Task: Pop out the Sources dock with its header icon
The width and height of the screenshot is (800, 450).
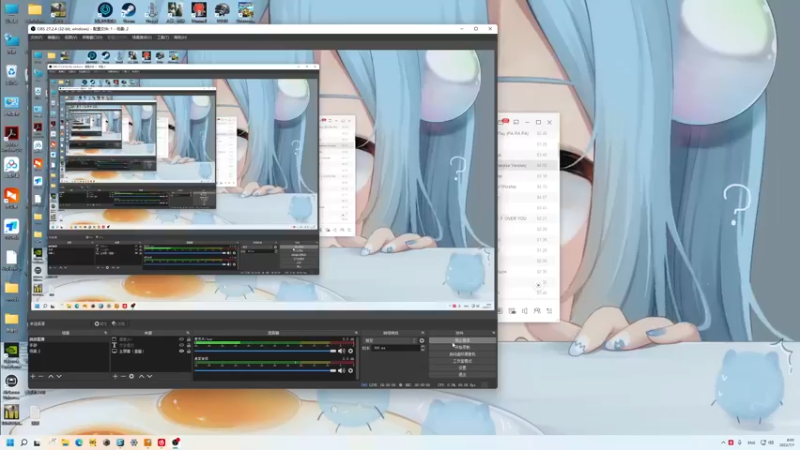Action: point(188,333)
